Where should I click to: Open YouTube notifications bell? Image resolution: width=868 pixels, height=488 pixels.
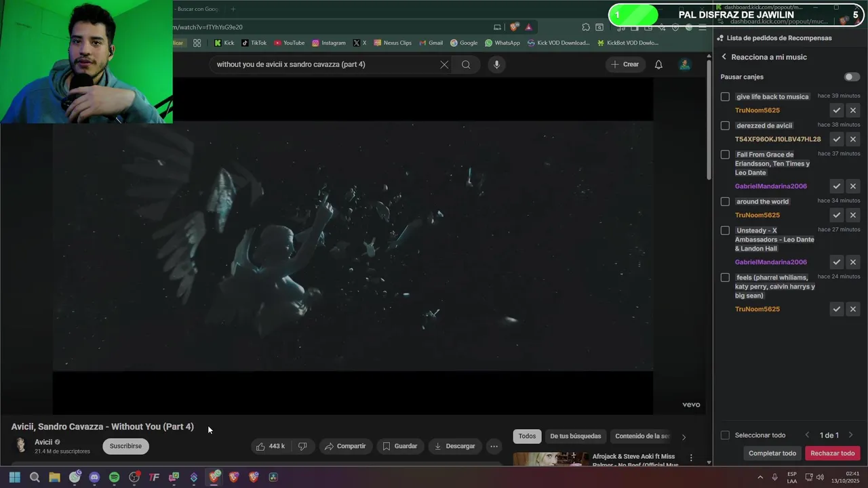pos(658,64)
